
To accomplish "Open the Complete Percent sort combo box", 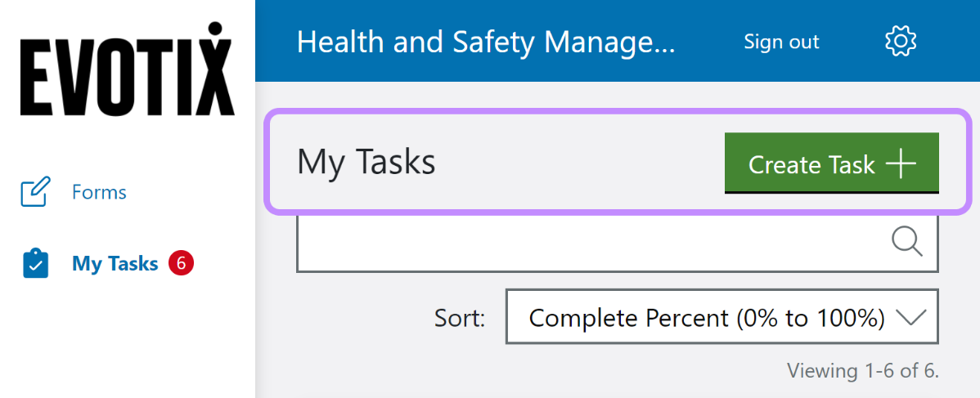I will pos(707,317).
